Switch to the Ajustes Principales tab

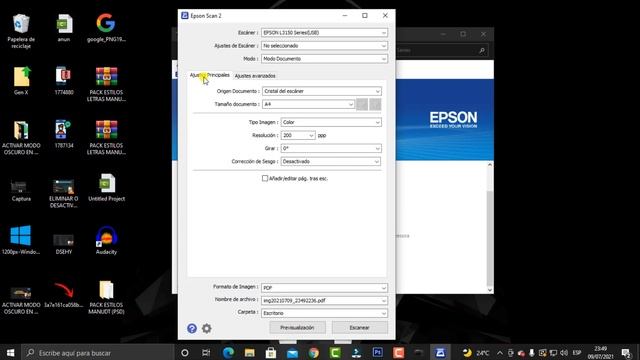pos(210,75)
